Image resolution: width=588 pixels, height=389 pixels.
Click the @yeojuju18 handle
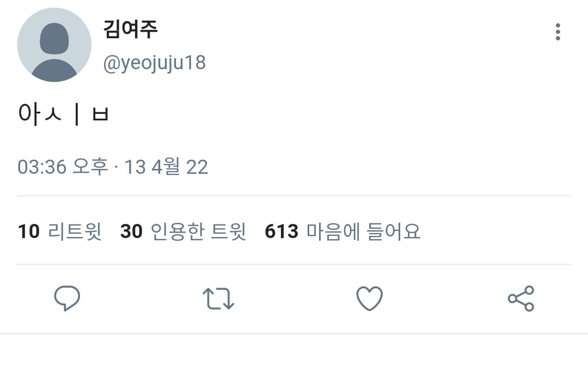pos(155,63)
